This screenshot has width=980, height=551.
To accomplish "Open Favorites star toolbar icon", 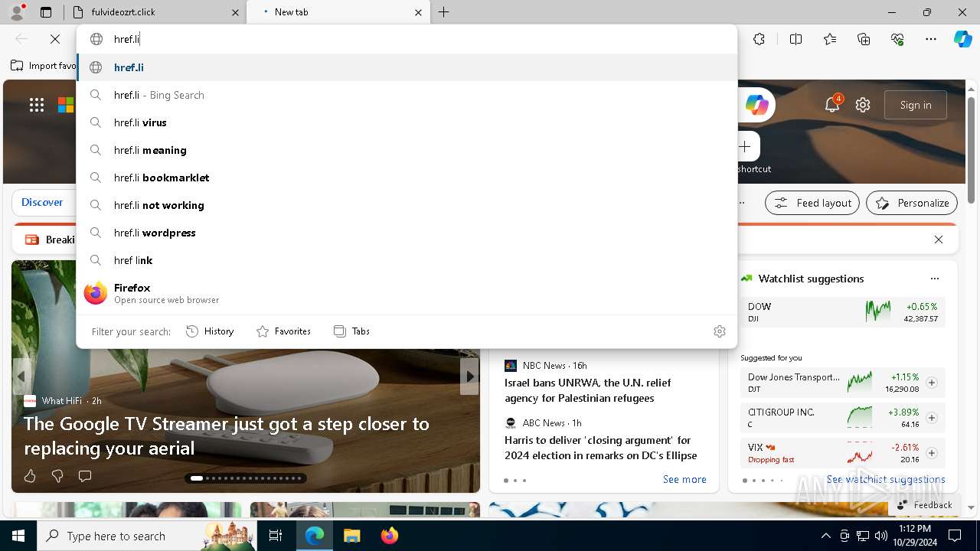I will [830, 39].
